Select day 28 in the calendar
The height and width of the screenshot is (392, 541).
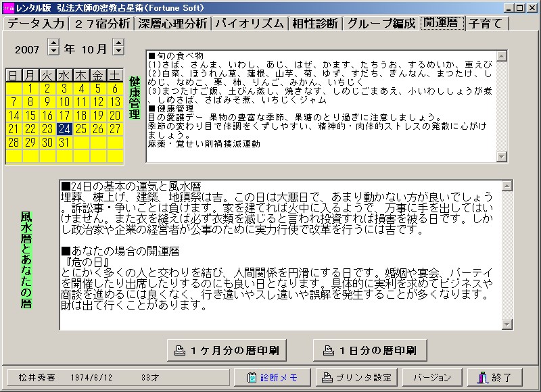click(x=14, y=143)
